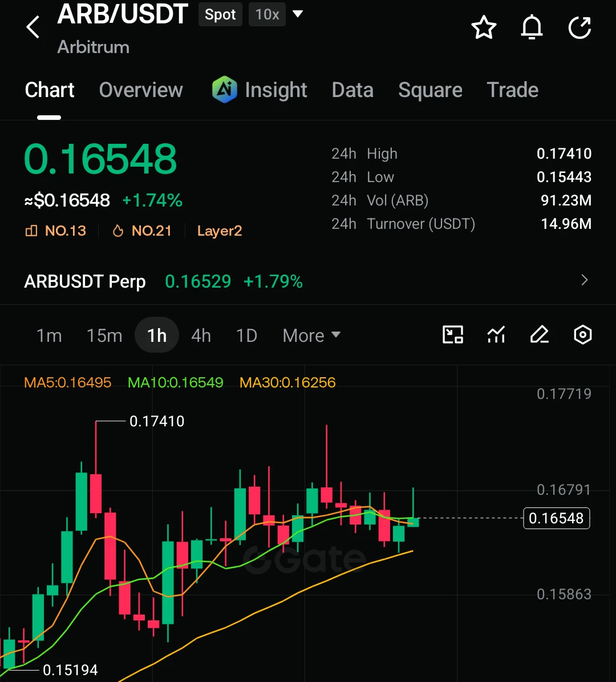Tap the 0.15194 low marker on chart
The image size is (616, 682).
(70, 670)
